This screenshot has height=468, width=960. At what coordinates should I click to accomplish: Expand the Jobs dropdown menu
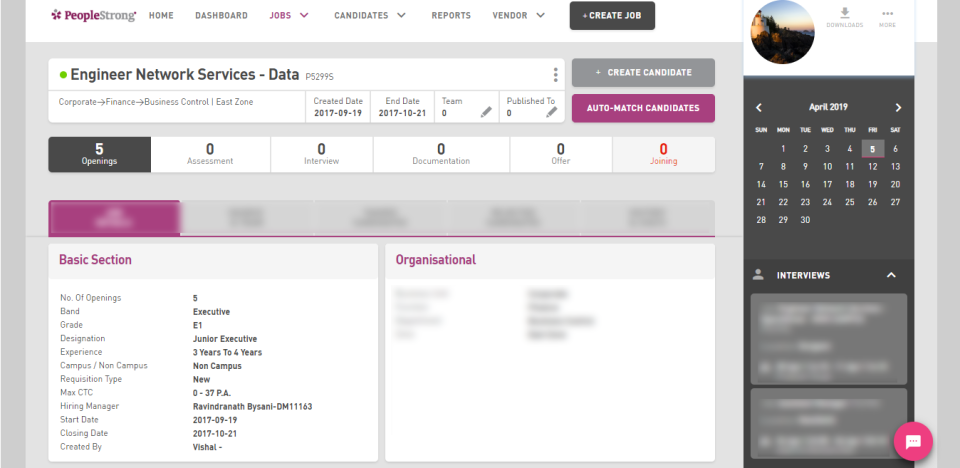coord(304,15)
